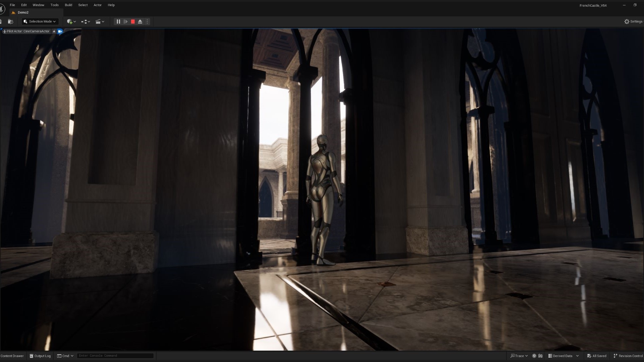
Task: Click the browse content folder icon
Action: 10,21
